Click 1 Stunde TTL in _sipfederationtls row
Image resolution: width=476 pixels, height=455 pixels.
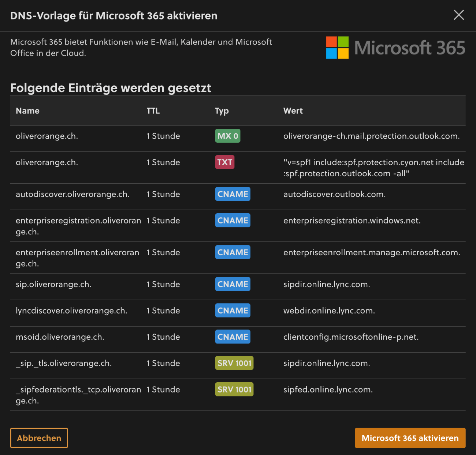click(163, 390)
